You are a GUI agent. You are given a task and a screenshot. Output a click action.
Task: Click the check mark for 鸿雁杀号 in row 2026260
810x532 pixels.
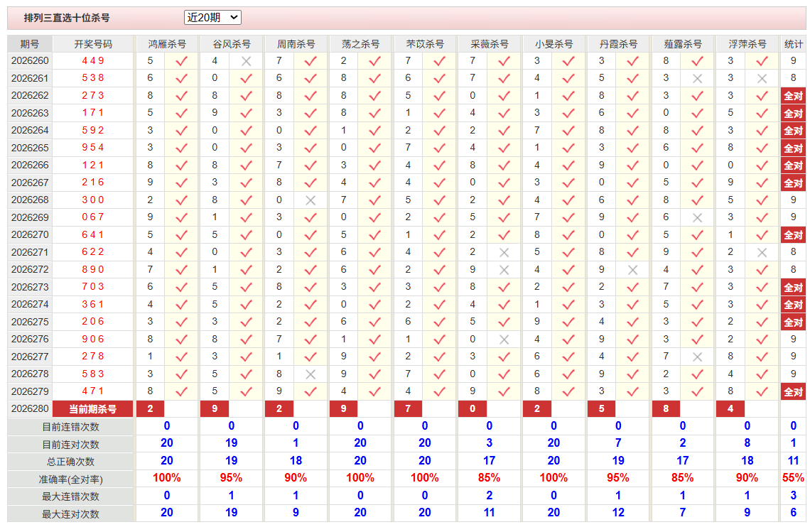click(x=181, y=61)
